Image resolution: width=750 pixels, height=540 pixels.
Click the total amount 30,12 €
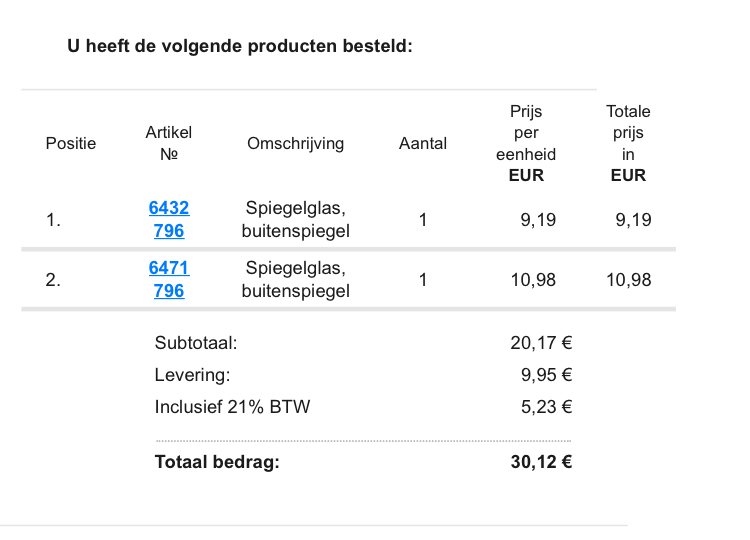tap(541, 462)
